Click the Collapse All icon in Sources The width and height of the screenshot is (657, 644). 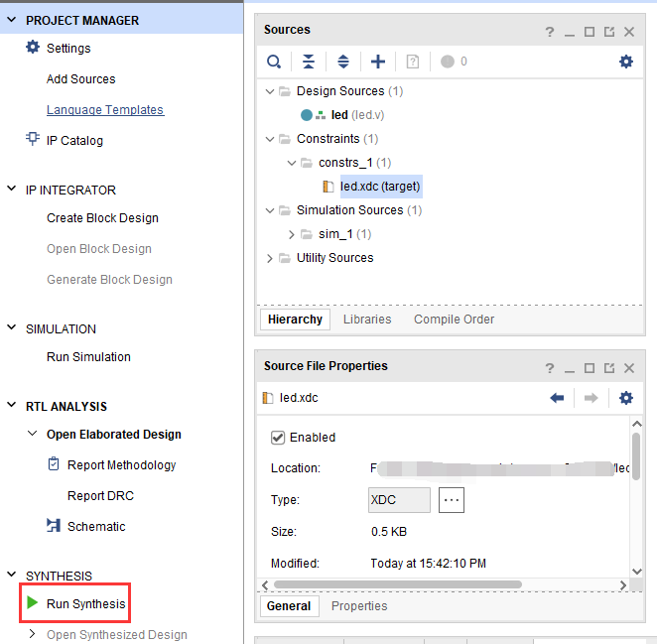pyautogui.click(x=309, y=62)
